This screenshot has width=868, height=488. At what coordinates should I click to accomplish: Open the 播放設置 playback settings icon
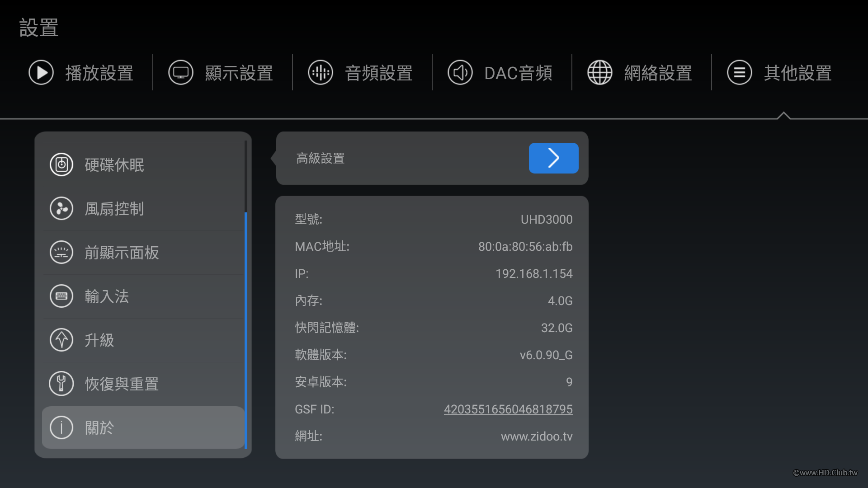click(x=41, y=72)
